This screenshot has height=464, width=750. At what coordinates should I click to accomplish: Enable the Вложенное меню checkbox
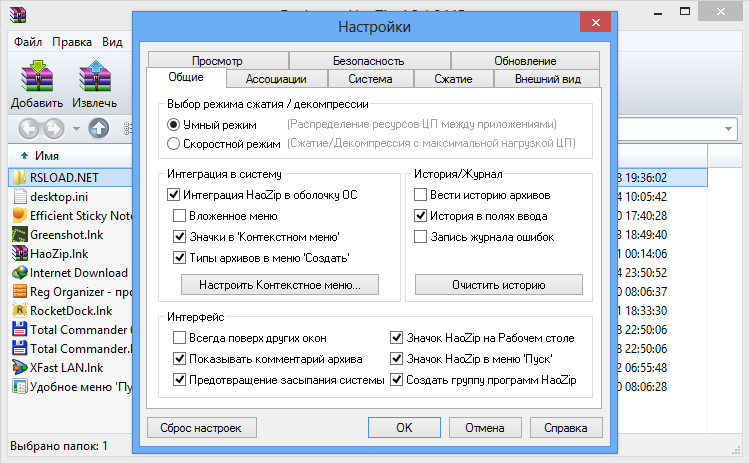pos(179,216)
